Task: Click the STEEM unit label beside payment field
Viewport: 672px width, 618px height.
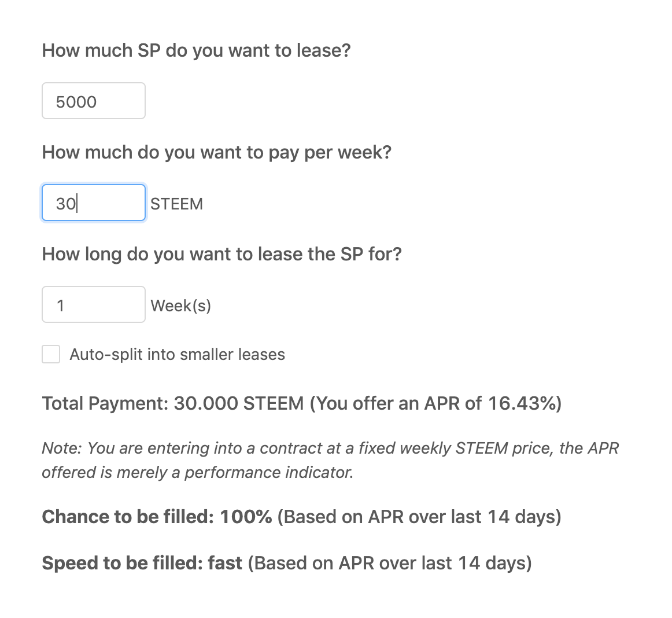Action: point(176,204)
